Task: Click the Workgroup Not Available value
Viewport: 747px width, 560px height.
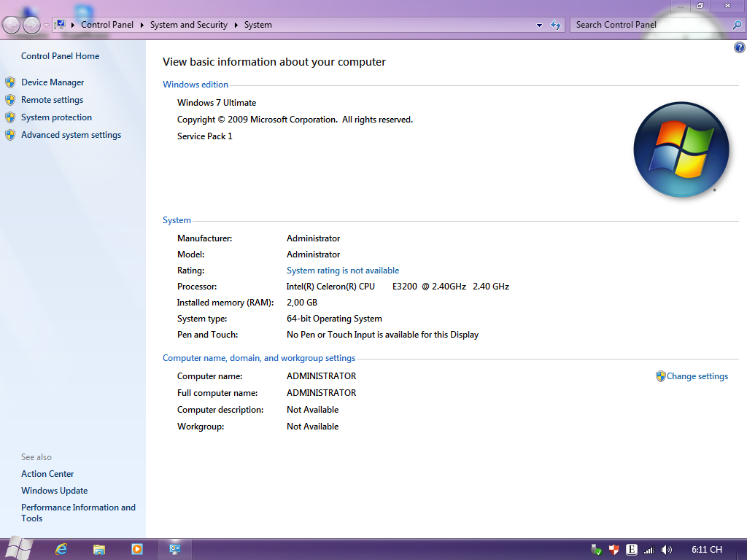Action: [312, 427]
